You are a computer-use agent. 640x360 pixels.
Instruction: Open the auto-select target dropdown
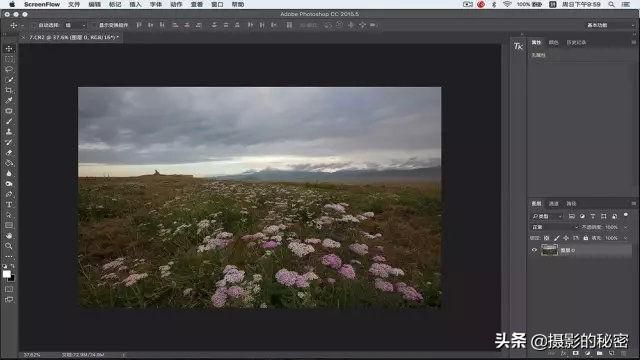(76, 25)
